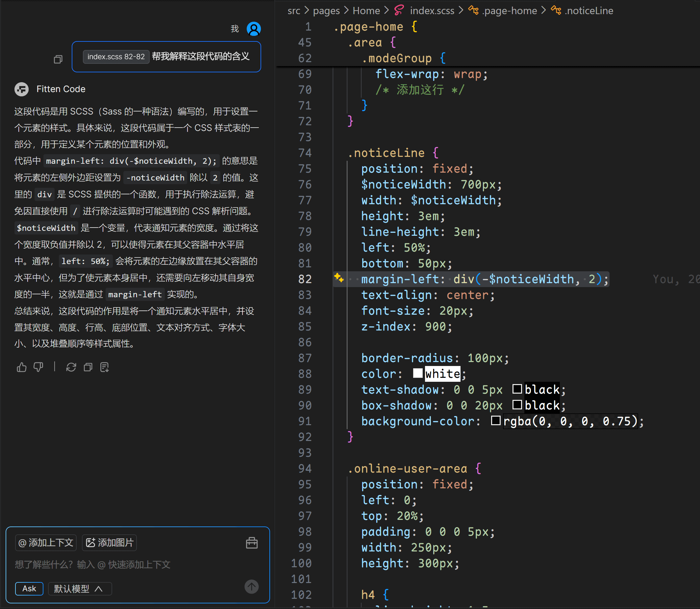Image resolution: width=700 pixels, height=609 pixels.
Task: Click the thumbs up feedback icon
Action: tap(22, 367)
